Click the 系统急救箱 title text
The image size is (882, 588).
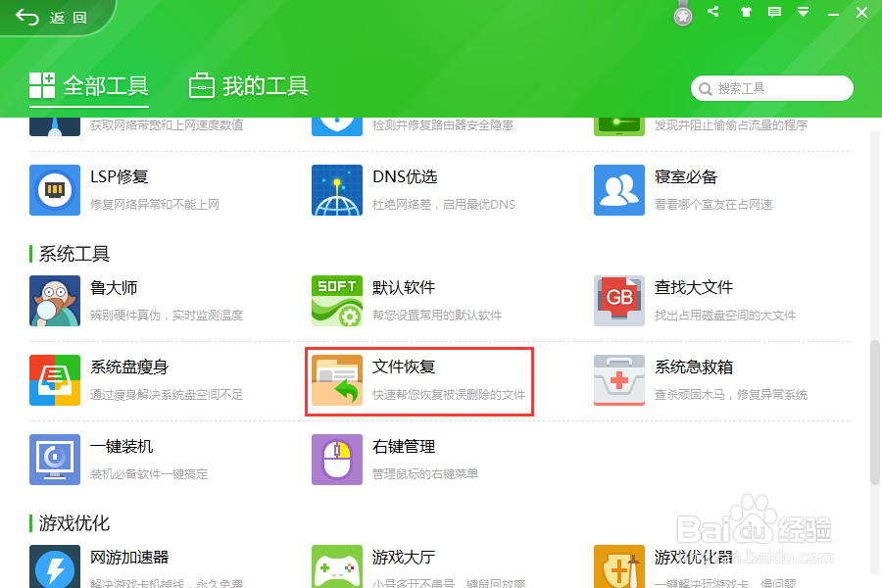[x=694, y=367]
